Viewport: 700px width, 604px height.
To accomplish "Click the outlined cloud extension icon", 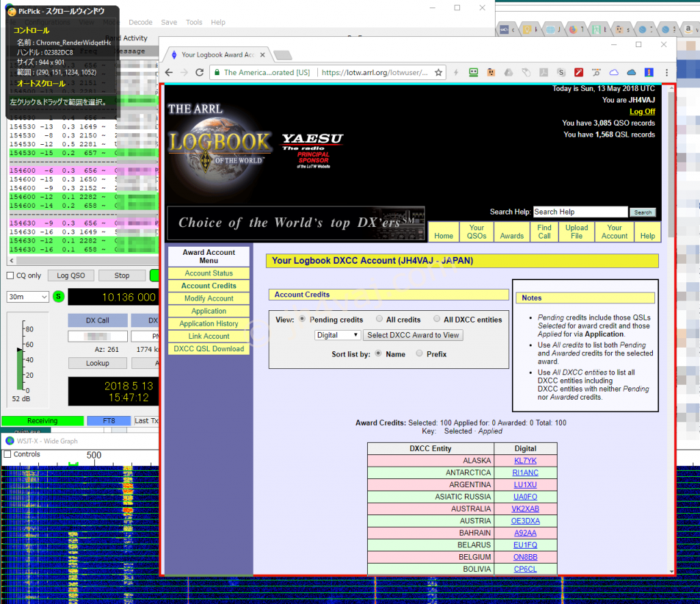I will 614,72.
